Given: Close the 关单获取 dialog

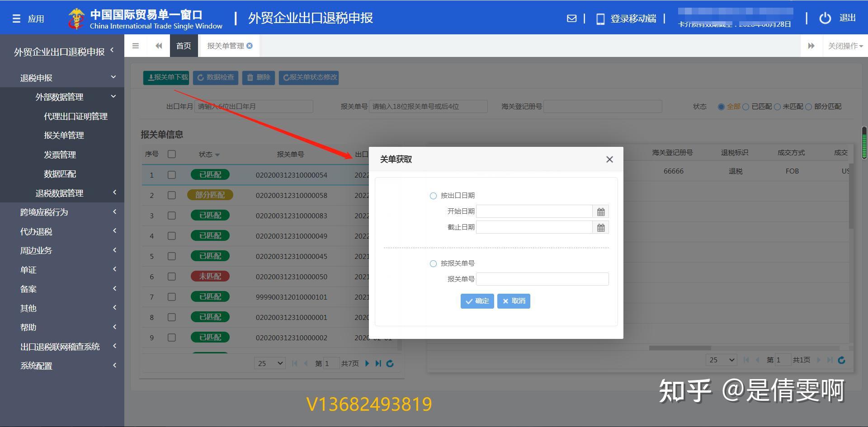Looking at the screenshot, I should coord(609,159).
